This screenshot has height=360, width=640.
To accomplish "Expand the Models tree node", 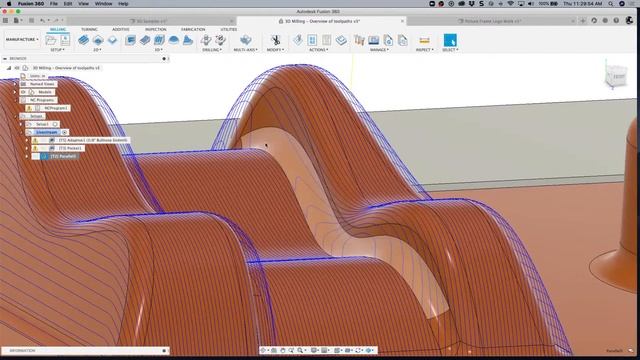I will pos(16,92).
